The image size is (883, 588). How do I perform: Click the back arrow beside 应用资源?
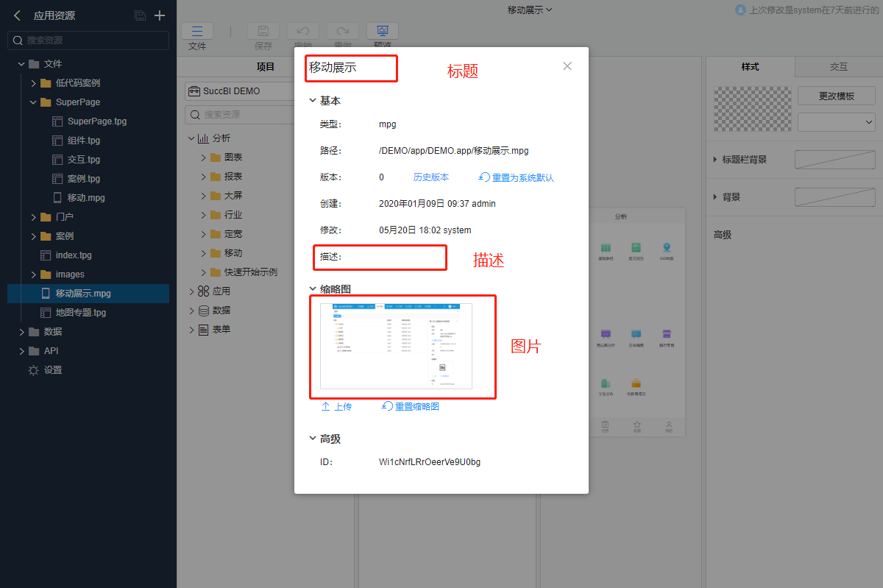point(17,15)
